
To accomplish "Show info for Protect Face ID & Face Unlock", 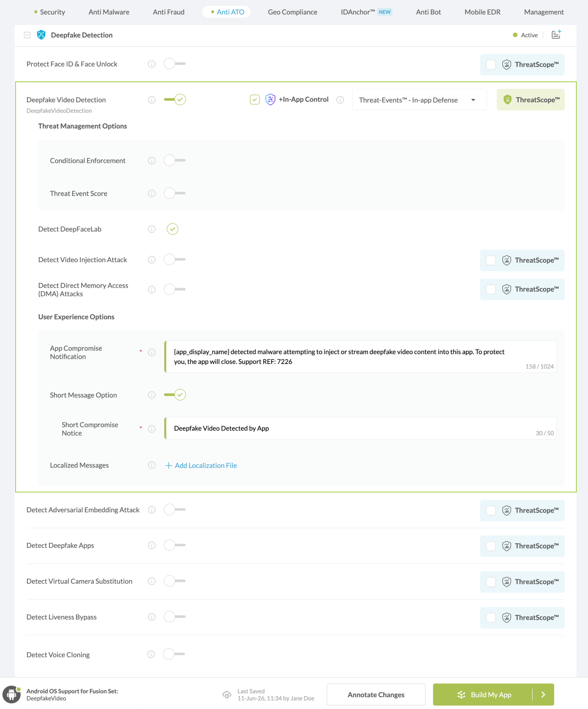I will click(152, 64).
